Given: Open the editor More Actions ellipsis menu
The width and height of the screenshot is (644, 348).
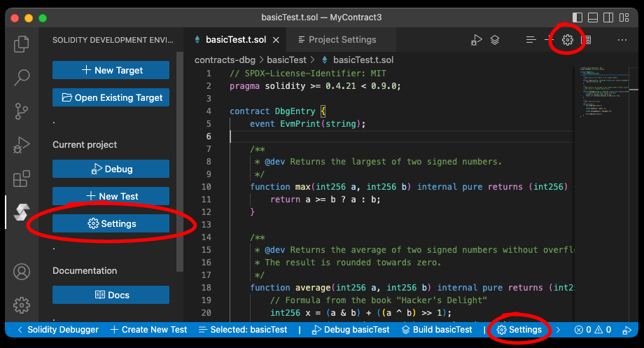Looking at the screenshot, I should [622, 40].
